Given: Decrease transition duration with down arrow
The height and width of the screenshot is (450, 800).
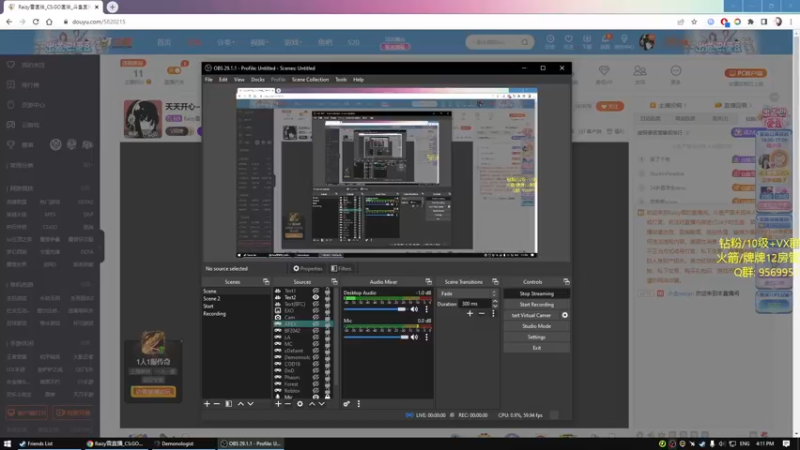Looking at the screenshot, I should 494,306.
